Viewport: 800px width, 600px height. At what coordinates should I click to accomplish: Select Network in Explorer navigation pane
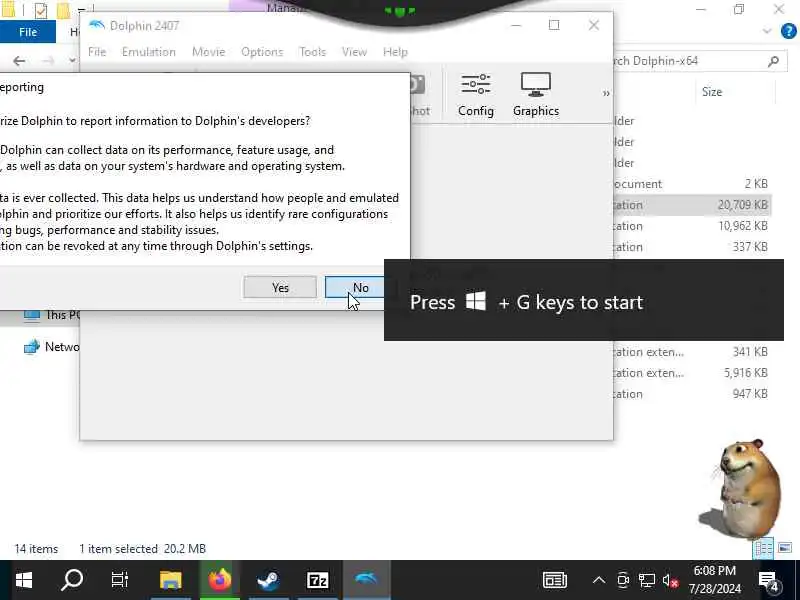tap(51, 346)
